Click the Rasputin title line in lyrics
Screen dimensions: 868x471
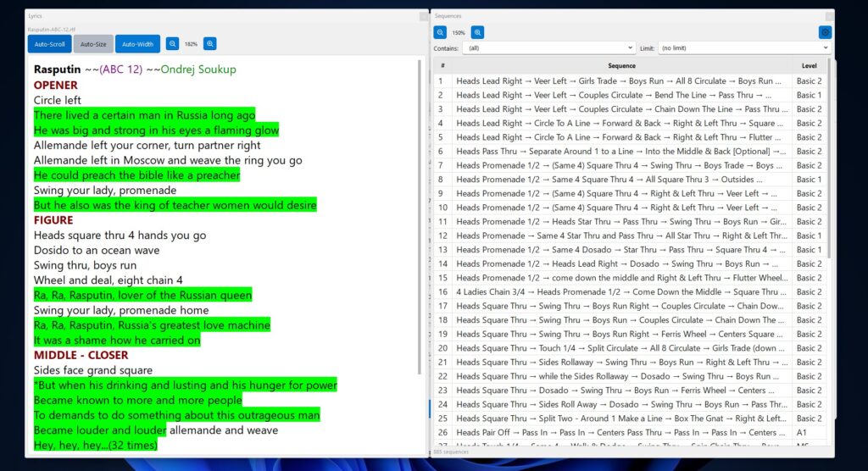click(136, 69)
